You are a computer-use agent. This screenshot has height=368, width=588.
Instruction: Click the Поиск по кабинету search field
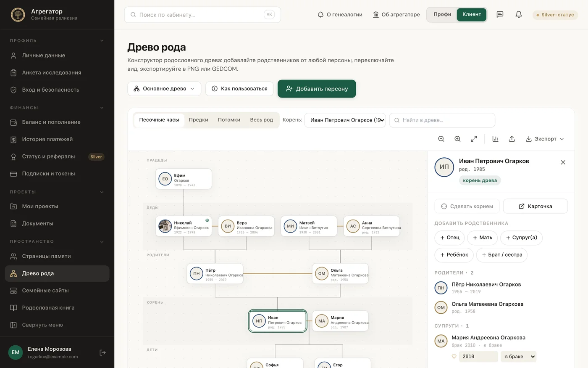pyautogui.click(x=202, y=15)
